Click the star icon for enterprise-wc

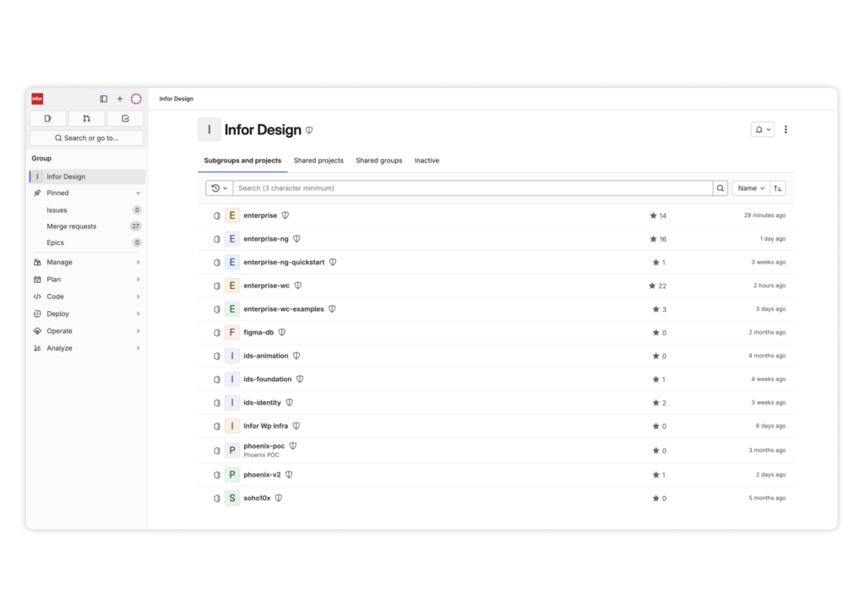[652, 286]
